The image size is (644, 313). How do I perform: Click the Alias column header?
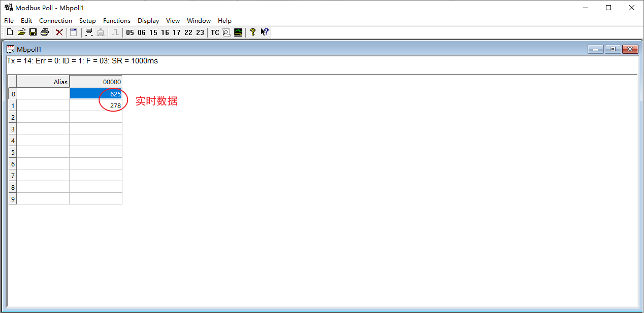43,82
